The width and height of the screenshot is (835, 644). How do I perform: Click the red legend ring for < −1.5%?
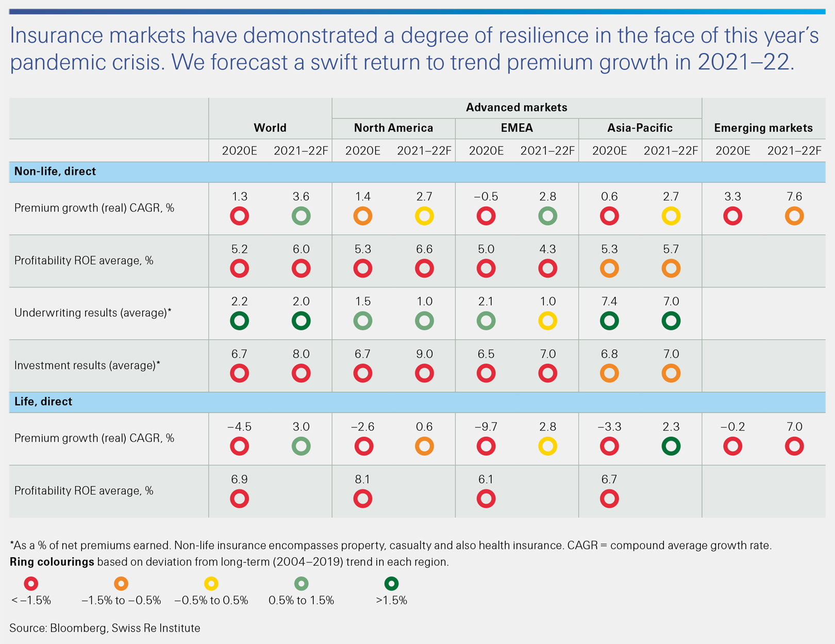click(31, 584)
